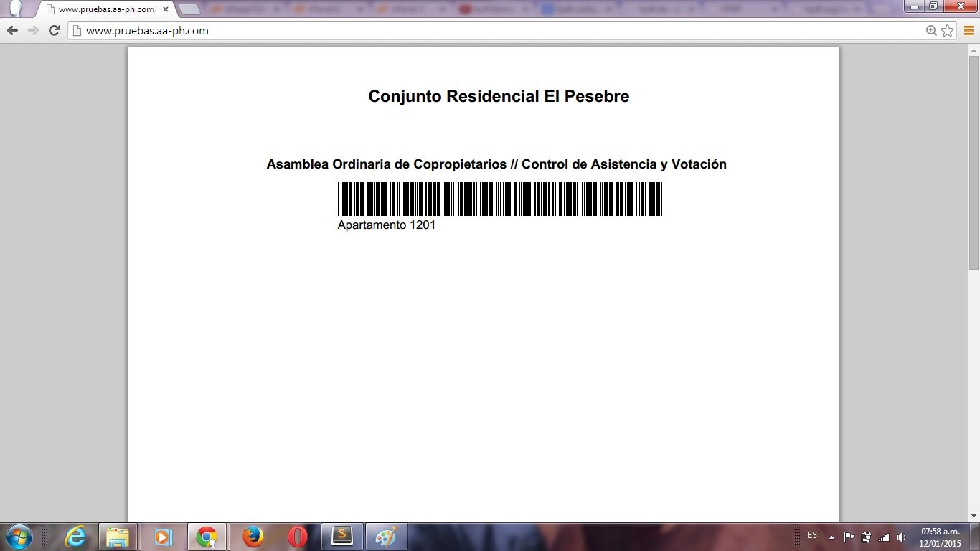This screenshot has height=551, width=980.
Task: Open the Chrome hamburger menu
Action: tap(969, 31)
